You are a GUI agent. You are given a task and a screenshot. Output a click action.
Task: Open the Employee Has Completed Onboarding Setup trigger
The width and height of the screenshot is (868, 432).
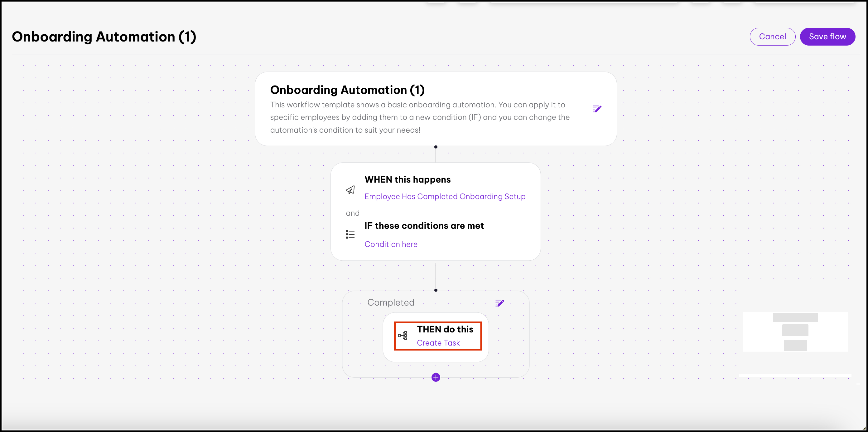[x=445, y=197]
